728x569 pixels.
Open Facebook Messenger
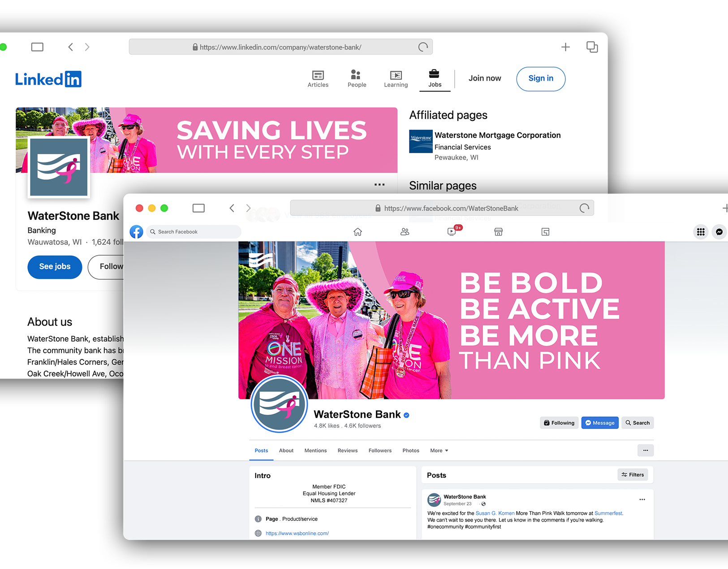pos(719,232)
